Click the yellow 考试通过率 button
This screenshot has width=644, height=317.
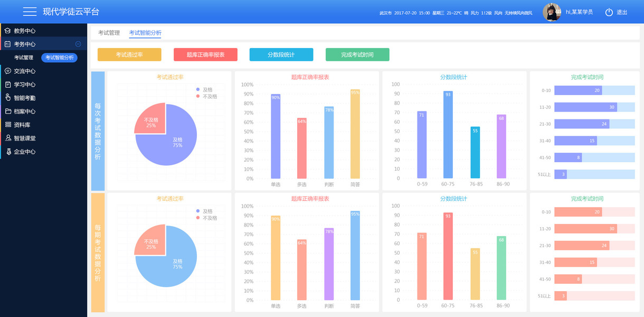coord(129,54)
